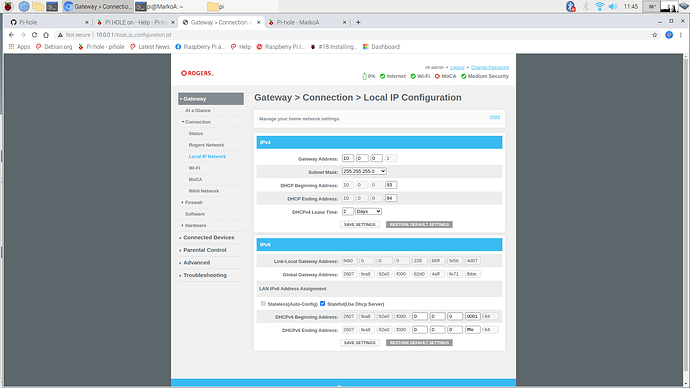The image size is (690, 388).
Task: Click the Rogers logo
Action: coord(197,73)
